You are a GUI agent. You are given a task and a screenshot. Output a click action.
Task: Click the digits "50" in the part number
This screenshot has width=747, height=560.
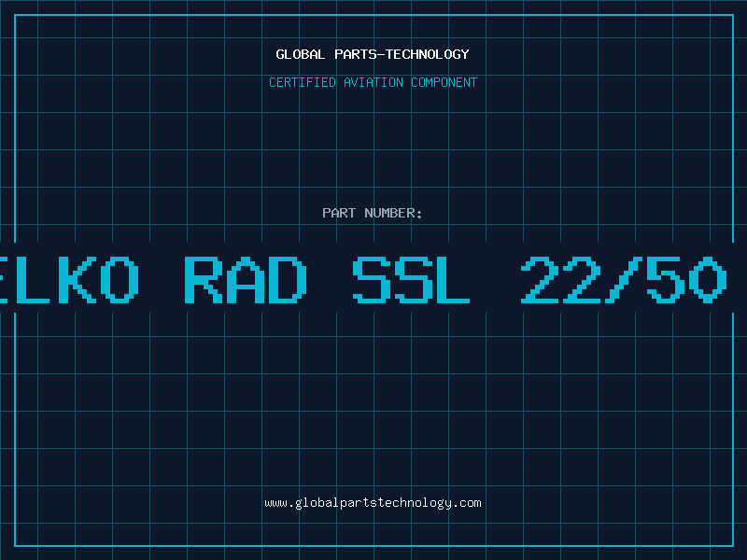pos(689,279)
